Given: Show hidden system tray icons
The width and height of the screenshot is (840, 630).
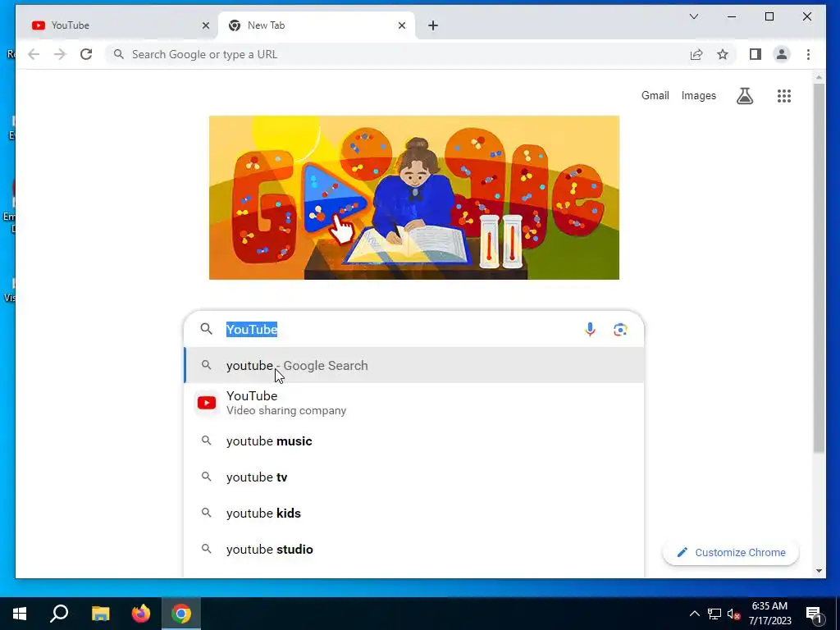Looking at the screenshot, I should [x=694, y=614].
